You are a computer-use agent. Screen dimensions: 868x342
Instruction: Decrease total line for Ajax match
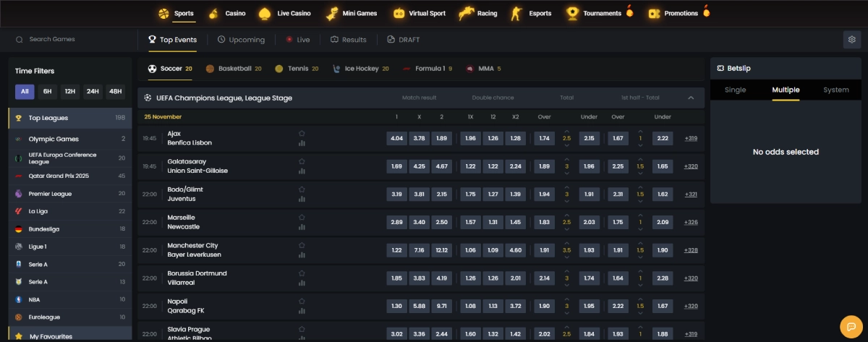pyautogui.click(x=567, y=145)
